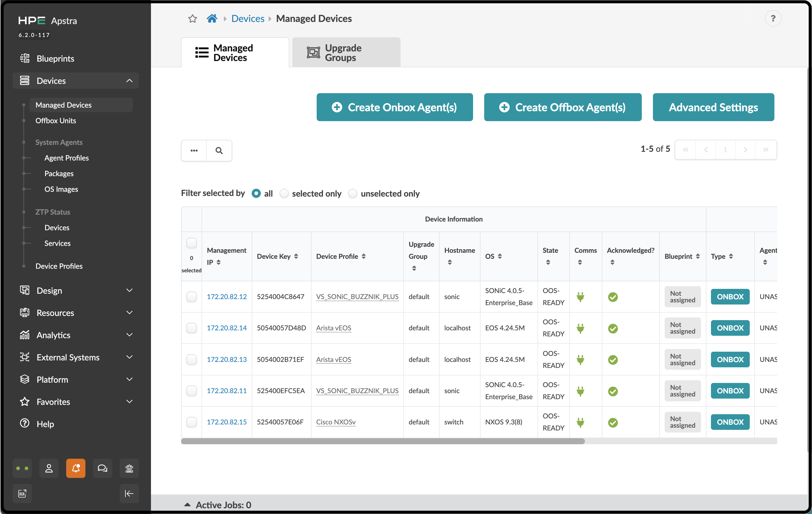The image size is (812, 514).
Task: Choose the 'selected only' filter radio
Action: click(x=284, y=194)
